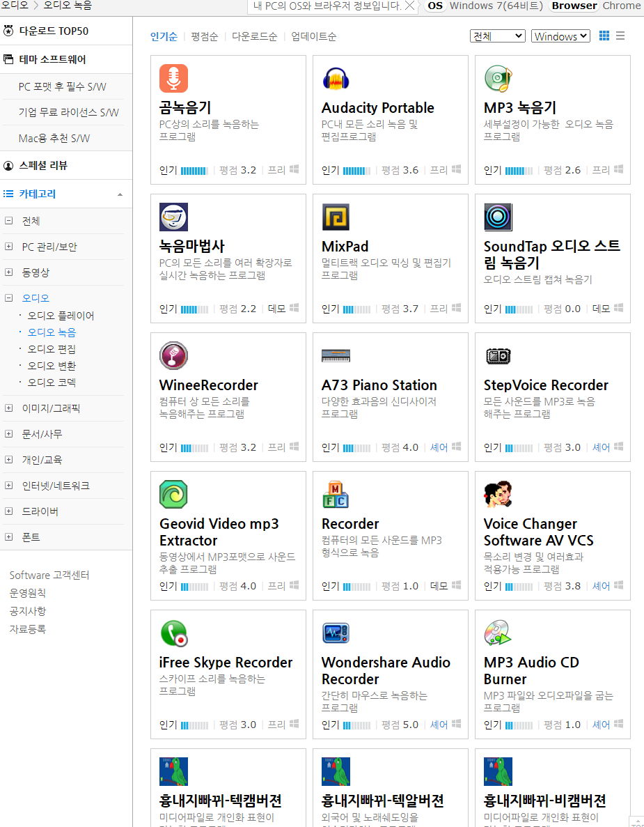Screen dimensions: 644x827
Task: Open the StepVoice Recorder title
Action: pyautogui.click(x=546, y=385)
